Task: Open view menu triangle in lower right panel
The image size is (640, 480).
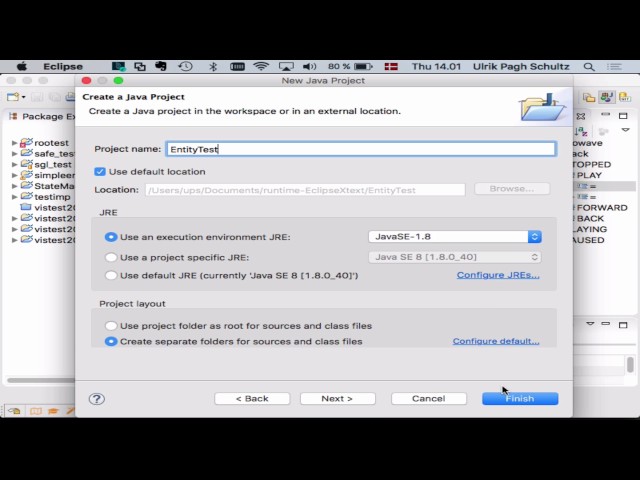Action: click(x=590, y=324)
